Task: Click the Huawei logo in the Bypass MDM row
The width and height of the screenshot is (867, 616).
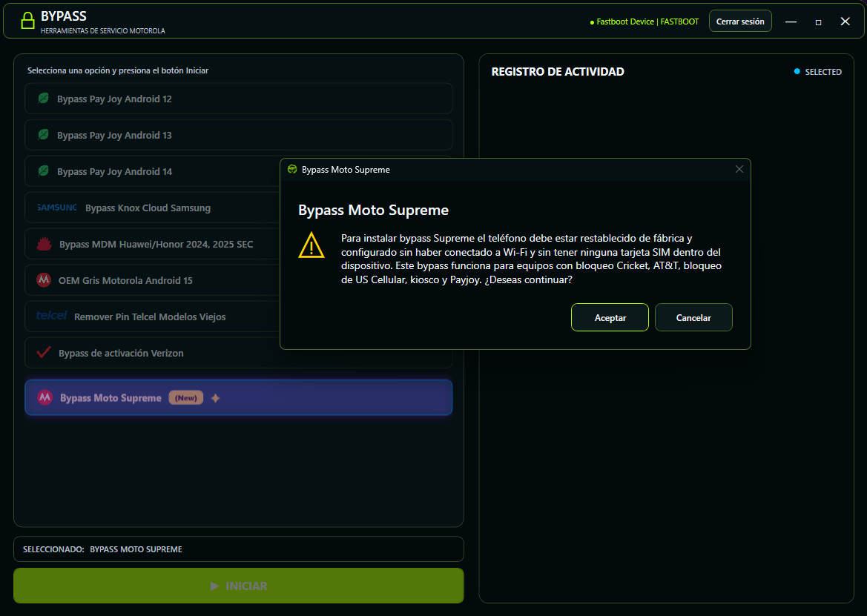Action: (44, 244)
